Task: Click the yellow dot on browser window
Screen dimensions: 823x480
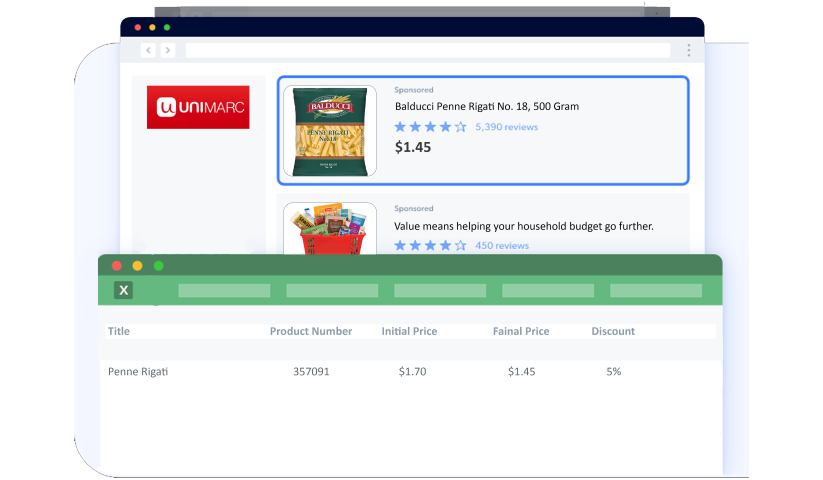Action: 152,27
